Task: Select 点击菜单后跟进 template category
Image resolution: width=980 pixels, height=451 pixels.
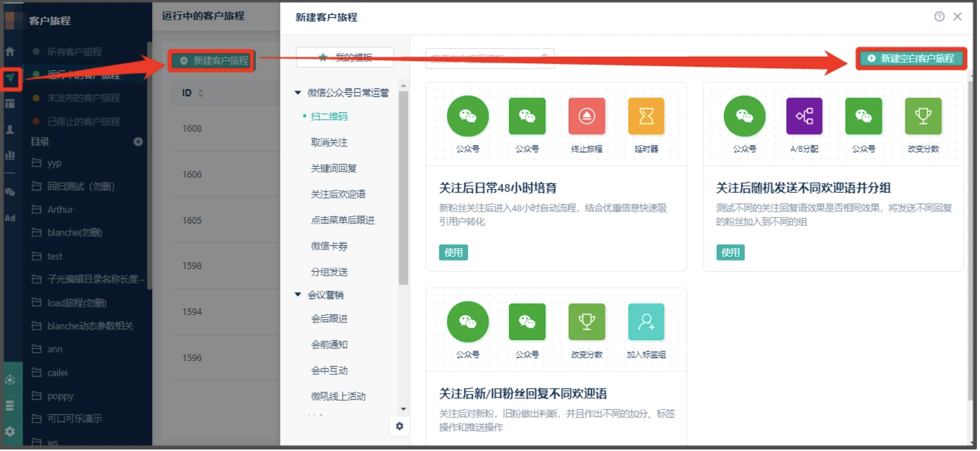Action: (344, 220)
